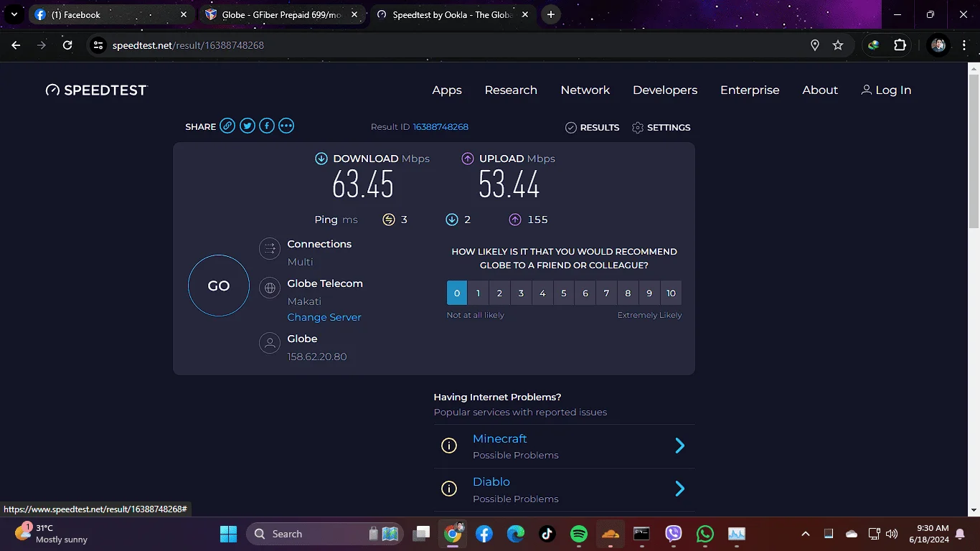Rate Globe 0 on the recommendation scale
The height and width of the screenshot is (551, 980).
pos(457,293)
